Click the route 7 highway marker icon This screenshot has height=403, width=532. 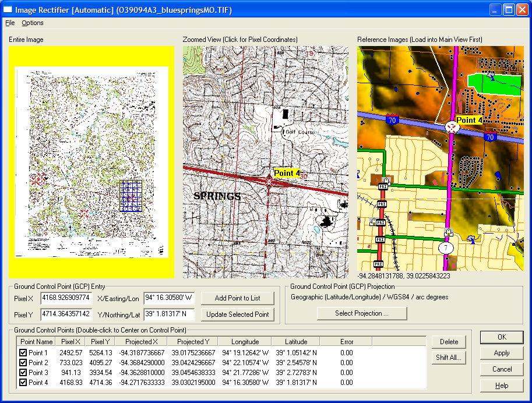446,248
